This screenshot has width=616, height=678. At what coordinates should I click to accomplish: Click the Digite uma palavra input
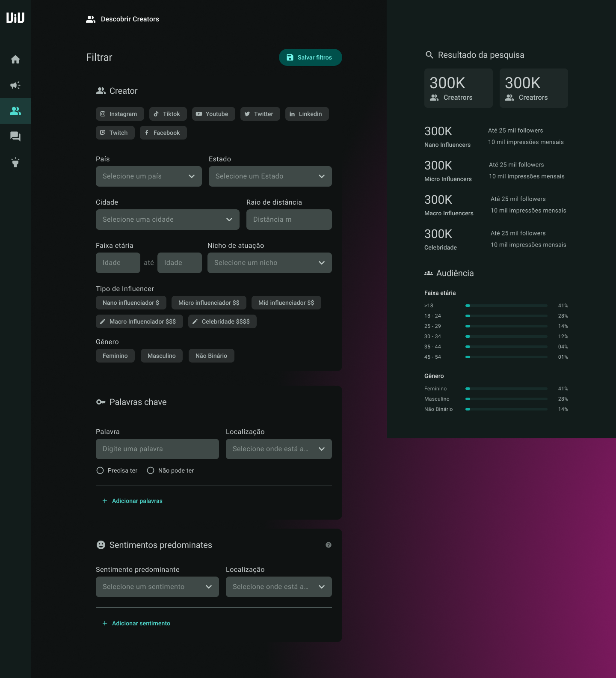click(157, 449)
